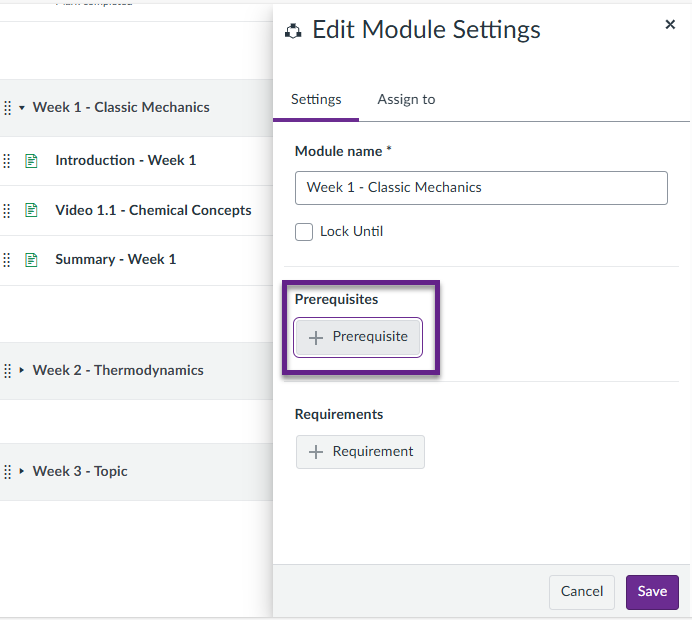692x620 pixels.
Task: Open the Summary - Week 1 page
Action: [116, 259]
